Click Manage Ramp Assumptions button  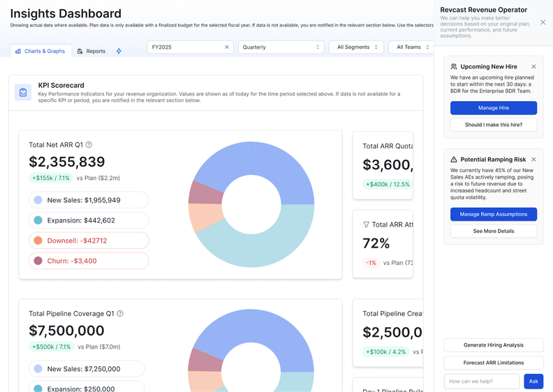[494, 214]
